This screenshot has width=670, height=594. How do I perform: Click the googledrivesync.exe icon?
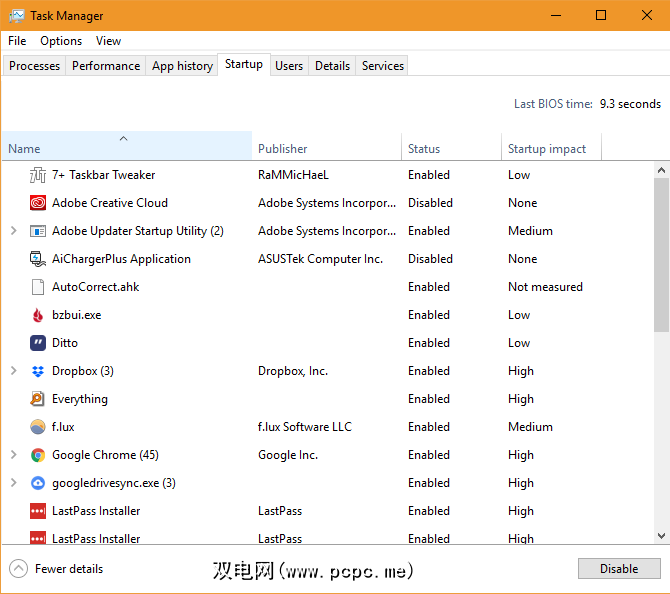tap(38, 483)
